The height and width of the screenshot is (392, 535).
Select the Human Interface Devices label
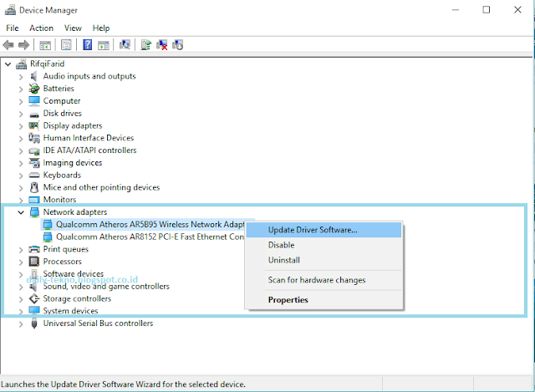coord(89,138)
